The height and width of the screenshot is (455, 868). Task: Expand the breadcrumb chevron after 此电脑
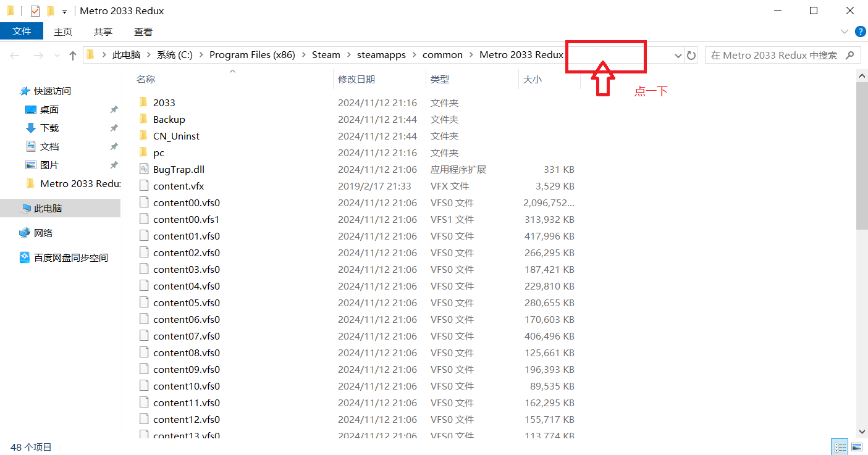(149, 55)
